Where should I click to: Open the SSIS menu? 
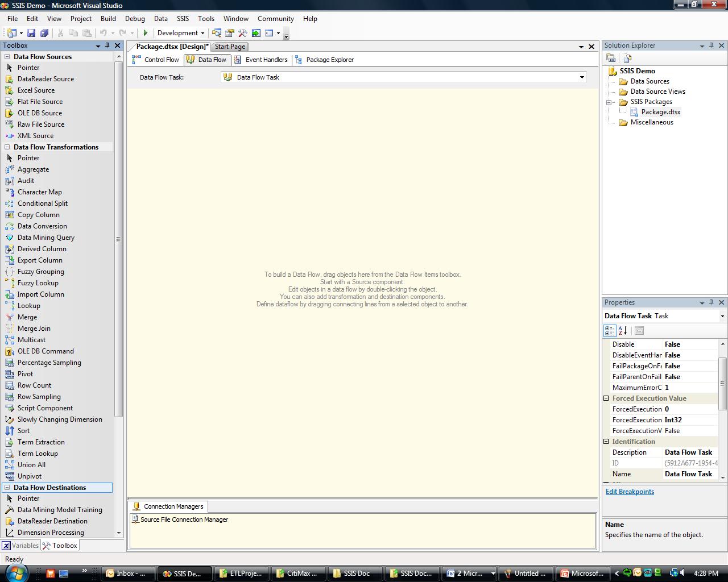(x=183, y=19)
